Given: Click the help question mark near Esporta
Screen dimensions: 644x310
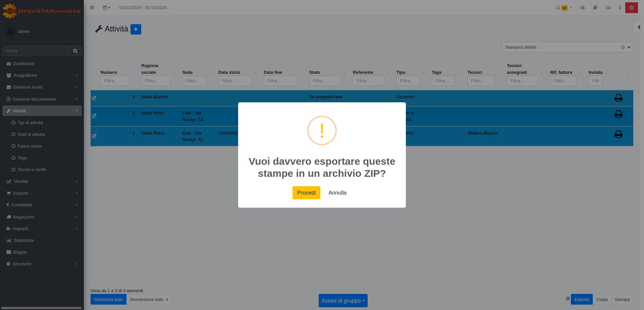Looking at the screenshot, I should (x=568, y=299).
